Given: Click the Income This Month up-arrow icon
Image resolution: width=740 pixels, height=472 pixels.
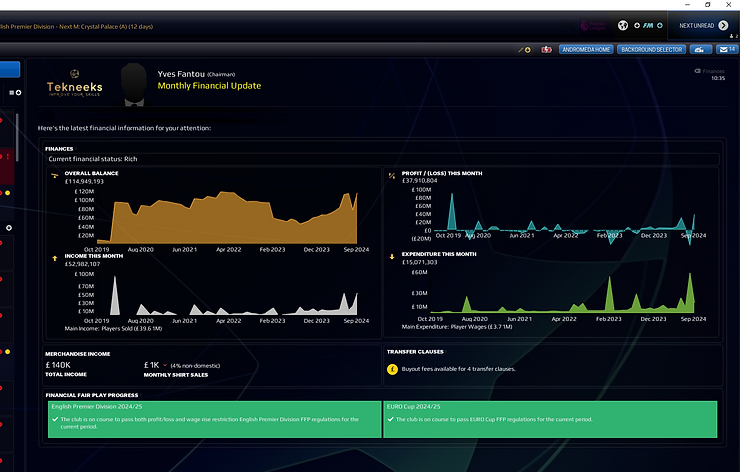Looking at the screenshot, I should click(55, 259).
